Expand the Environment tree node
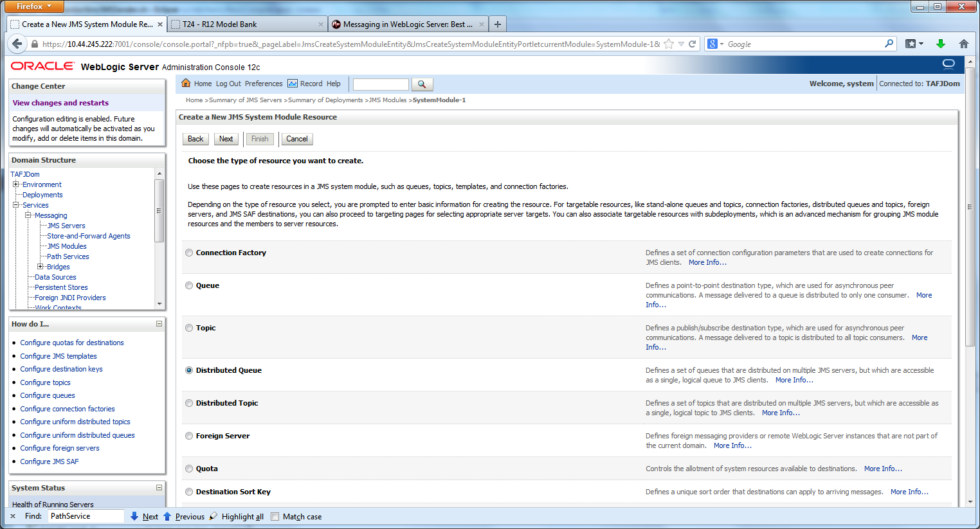 click(16, 184)
